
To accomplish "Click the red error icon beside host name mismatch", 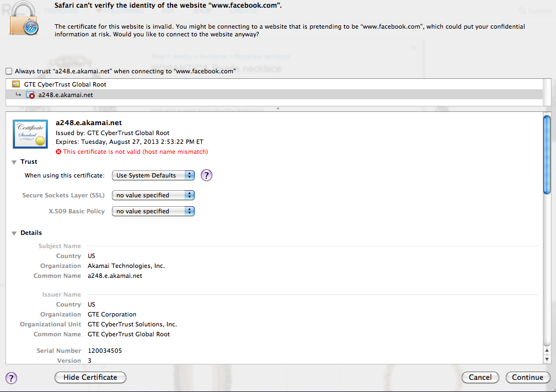I will pos(58,152).
